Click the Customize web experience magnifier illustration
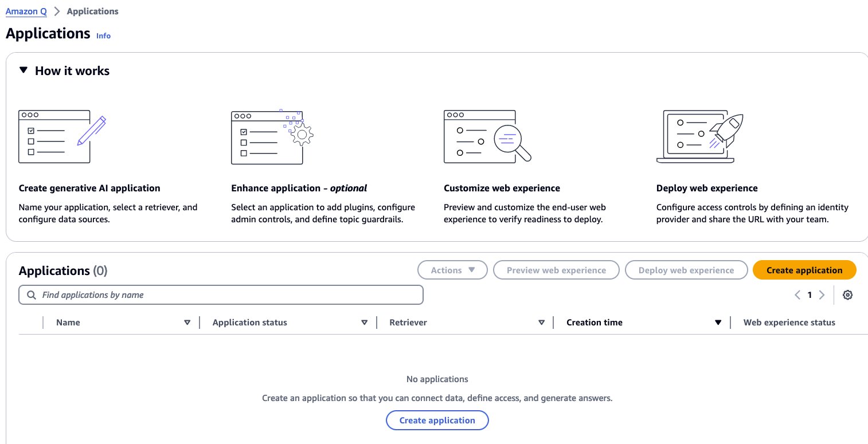Viewport: 868px width, 444px height. click(487, 136)
